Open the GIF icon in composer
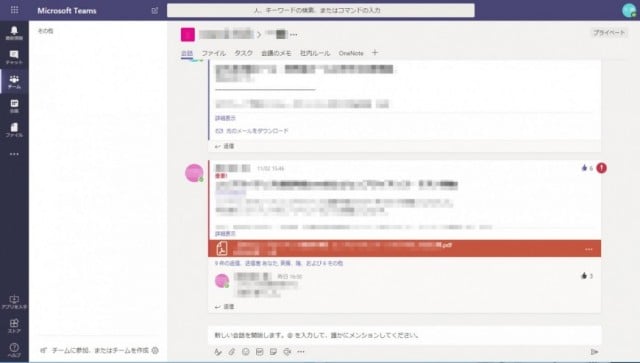This screenshot has width=640, height=363. pyautogui.click(x=260, y=352)
